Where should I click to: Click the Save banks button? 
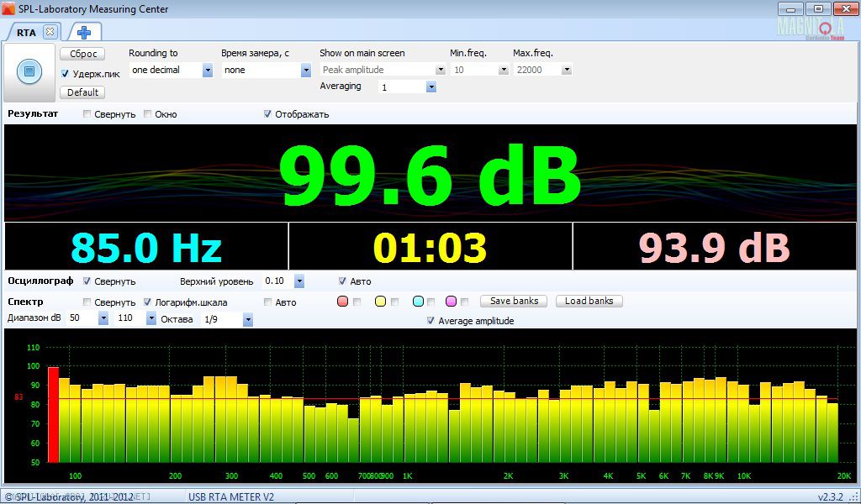[514, 301]
